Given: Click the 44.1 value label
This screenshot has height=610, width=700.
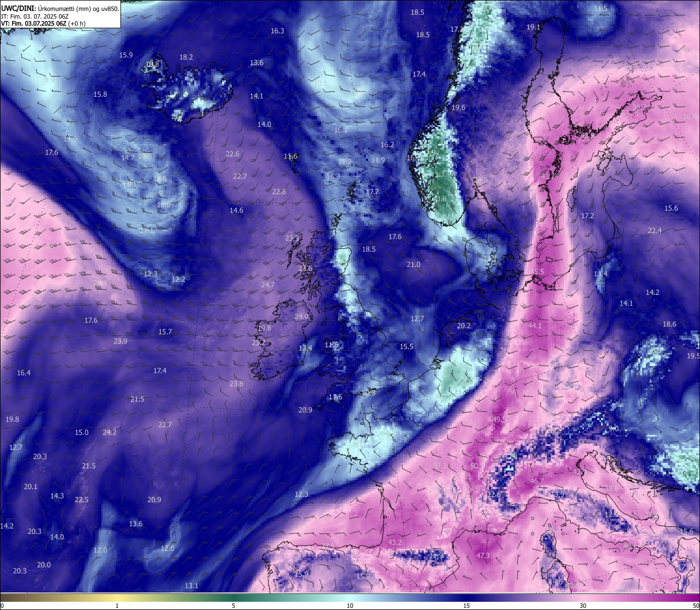Looking at the screenshot, I should (535, 326).
